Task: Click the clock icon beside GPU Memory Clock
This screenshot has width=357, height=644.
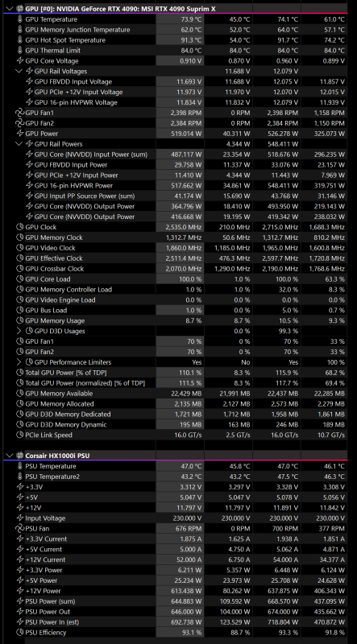Action: tap(20, 237)
